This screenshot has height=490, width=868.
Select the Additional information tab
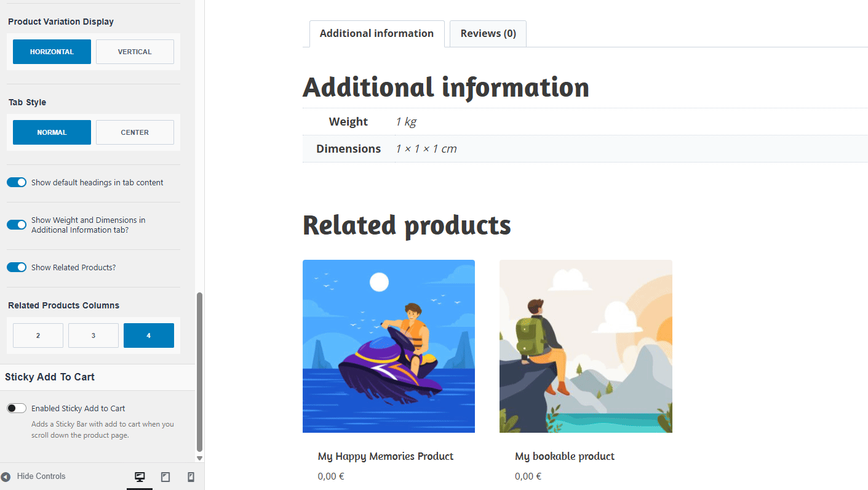(x=376, y=34)
